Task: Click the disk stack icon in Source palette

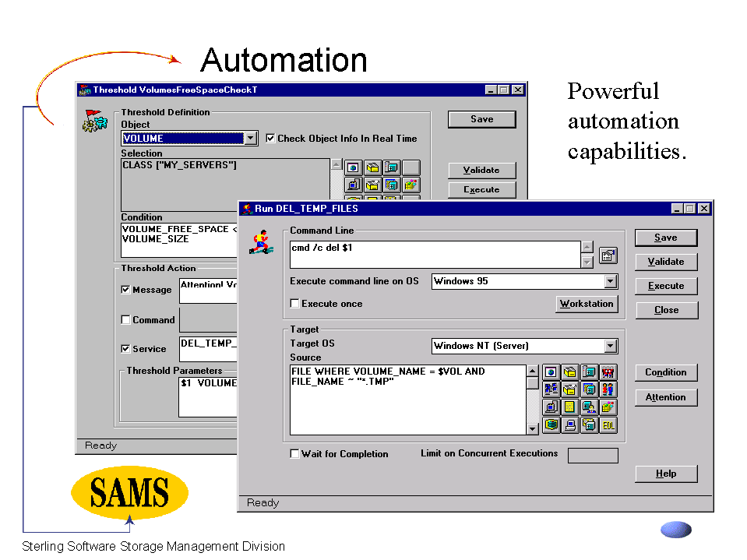Action: 551,425
